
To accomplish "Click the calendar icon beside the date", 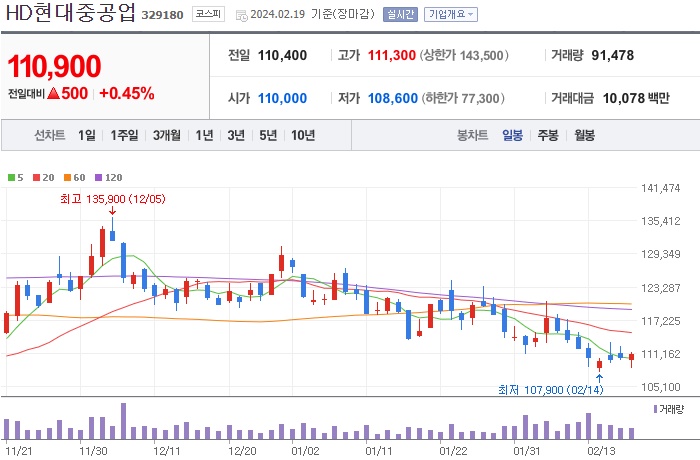I will click(x=241, y=16).
